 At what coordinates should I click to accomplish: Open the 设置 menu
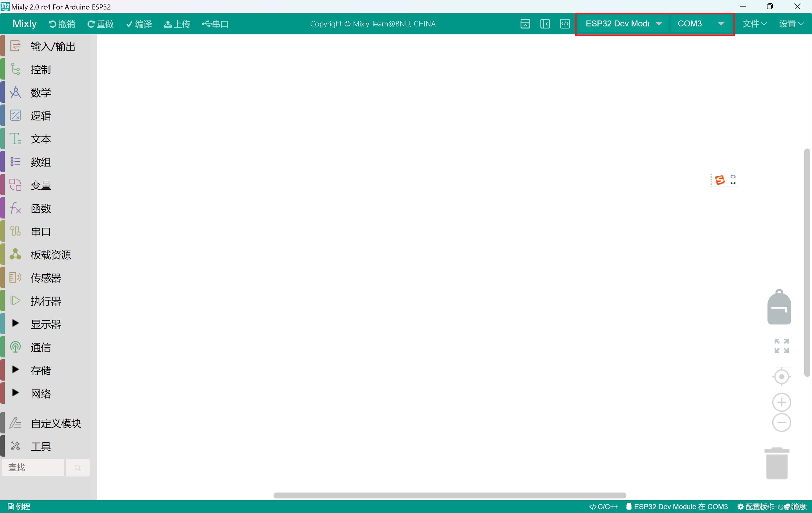pos(791,24)
